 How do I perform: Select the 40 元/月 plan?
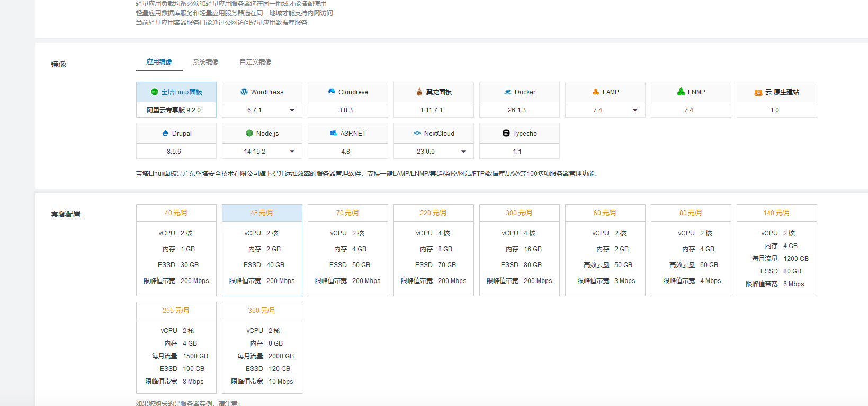tap(176, 250)
